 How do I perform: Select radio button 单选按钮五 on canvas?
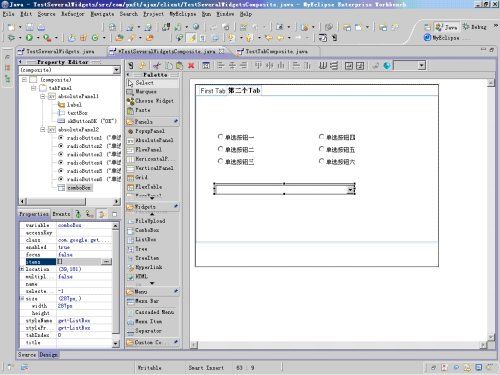(x=337, y=149)
